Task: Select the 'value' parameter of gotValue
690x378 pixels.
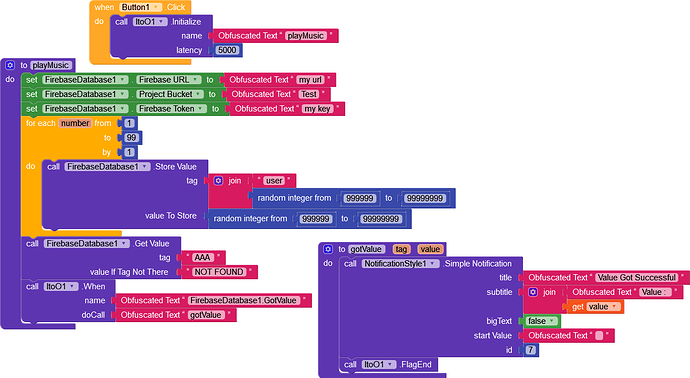Action: 430,249
